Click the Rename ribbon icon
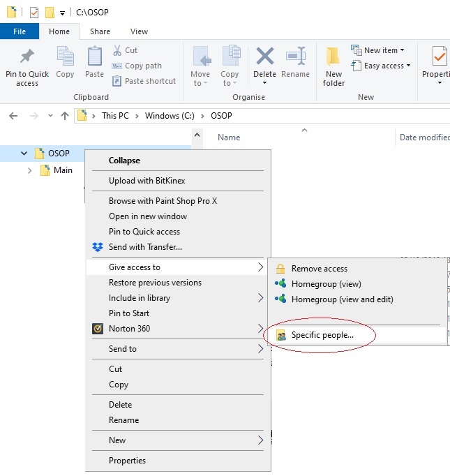This screenshot has height=476, width=450. (296, 56)
